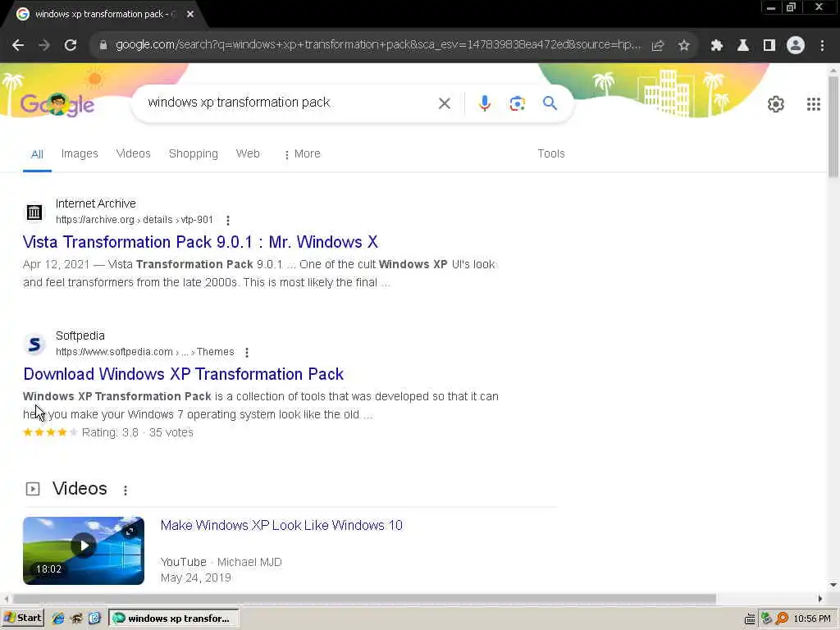
Task: Click the taskbar Chrome window button
Action: 174,619
